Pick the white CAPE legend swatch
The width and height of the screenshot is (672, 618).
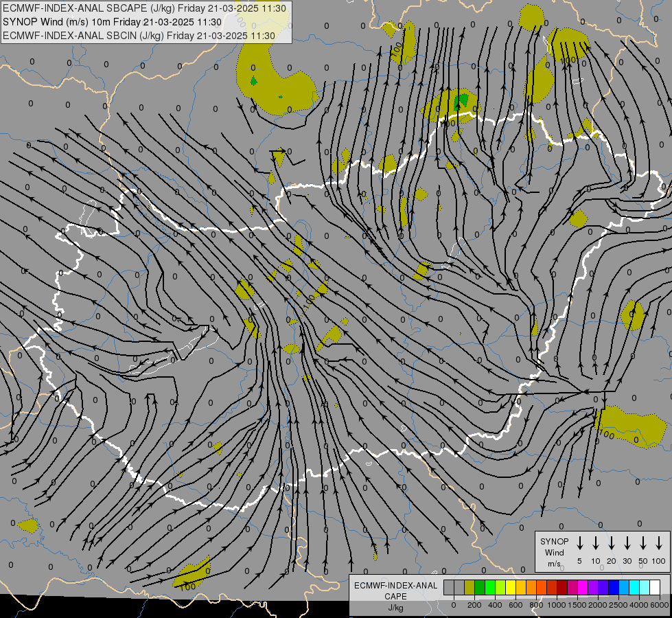coord(656,587)
